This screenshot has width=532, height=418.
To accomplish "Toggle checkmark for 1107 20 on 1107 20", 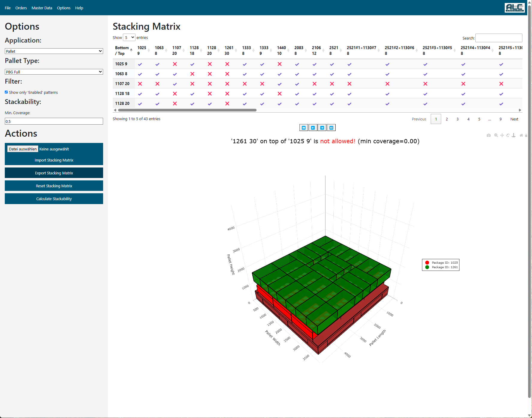I will [x=175, y=84].
